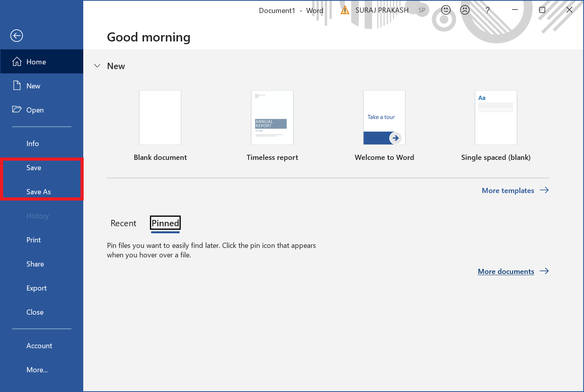Open the Share option
The height and width of the screenshot is (392, 584).
pyautogui.click(x=35, y=264)
